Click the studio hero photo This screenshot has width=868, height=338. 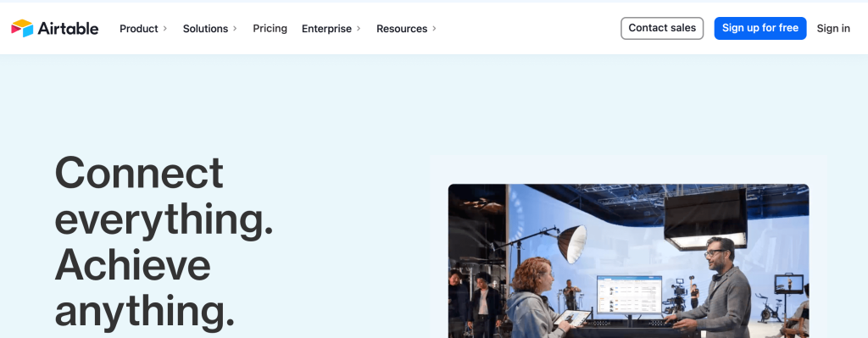pos(628,261)
